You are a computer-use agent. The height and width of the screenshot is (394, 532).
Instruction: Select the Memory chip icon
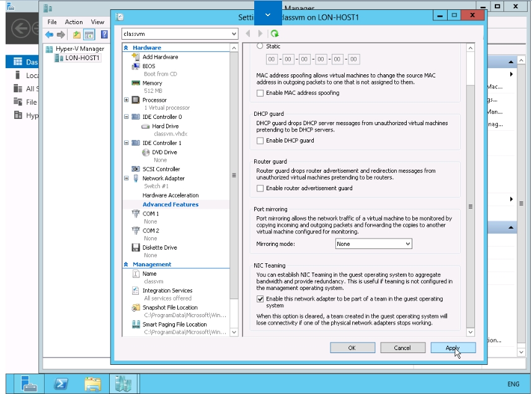click(136, 83)
